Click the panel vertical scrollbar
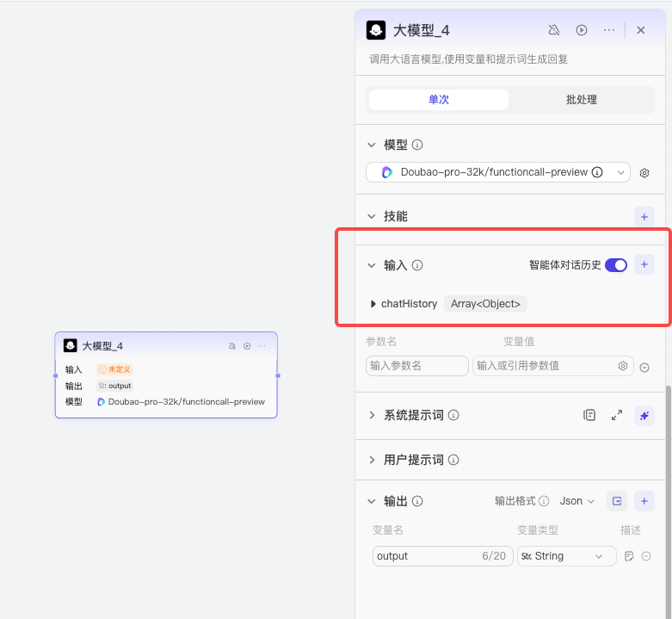The width and height of the screenshot is (672, 619). tap(669, 502)
